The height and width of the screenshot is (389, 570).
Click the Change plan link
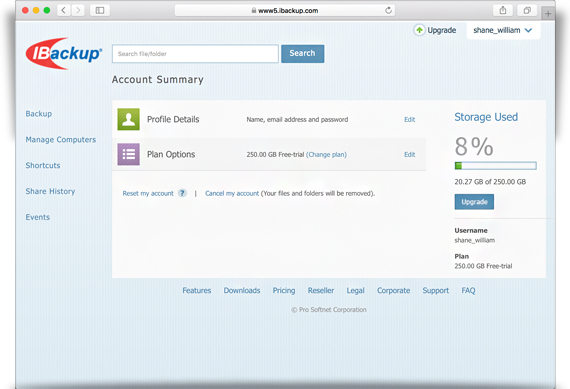coord(326,155)
